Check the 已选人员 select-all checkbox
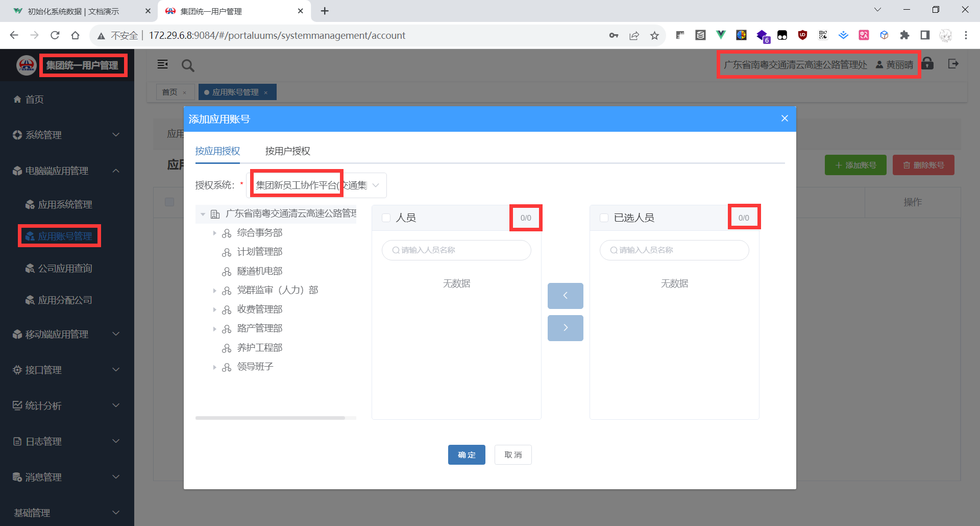Screen dimensions: 980x526 [604, 218]
